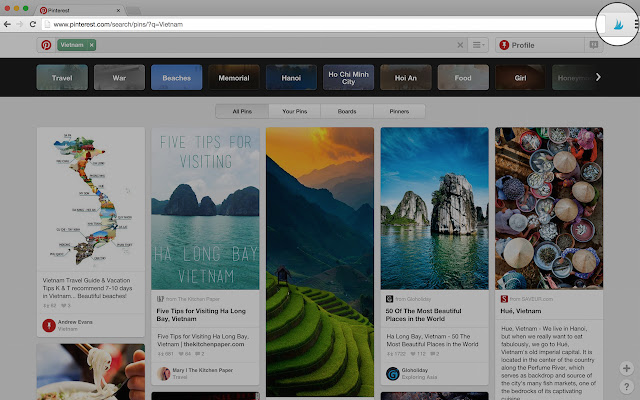
Task: Switch to the Boards tab
Action: click(x=346, y=111)
